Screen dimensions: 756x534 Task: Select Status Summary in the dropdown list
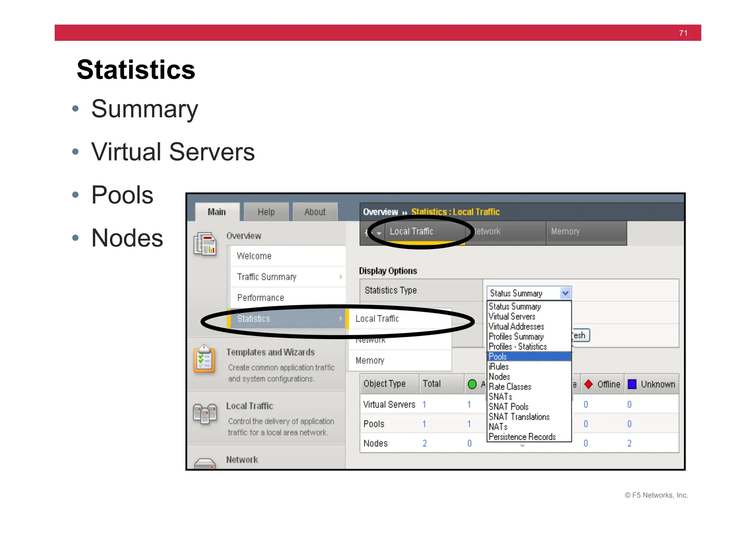tap(529, 307)
